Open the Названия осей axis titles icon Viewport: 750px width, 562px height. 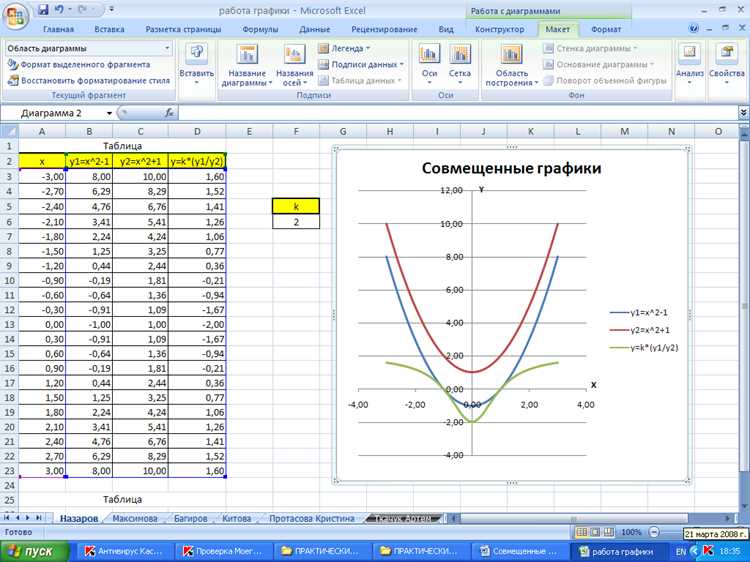tap(295, 65)
